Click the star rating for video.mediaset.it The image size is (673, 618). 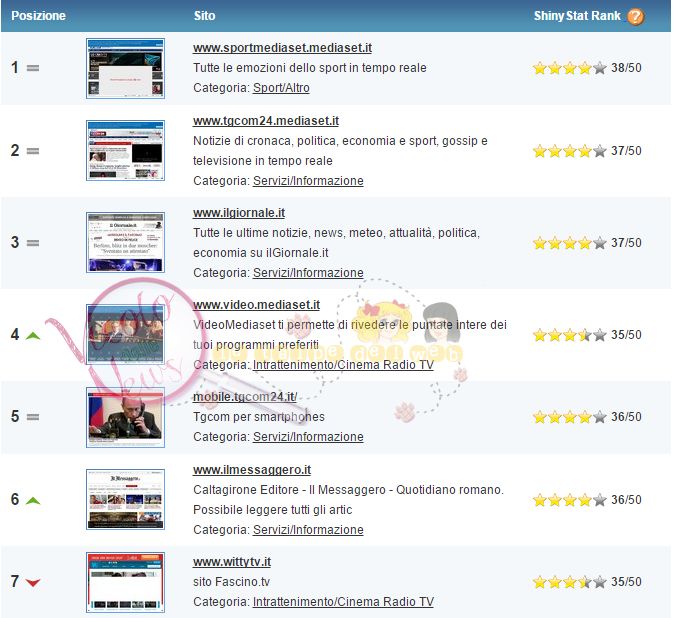point(570,335)
